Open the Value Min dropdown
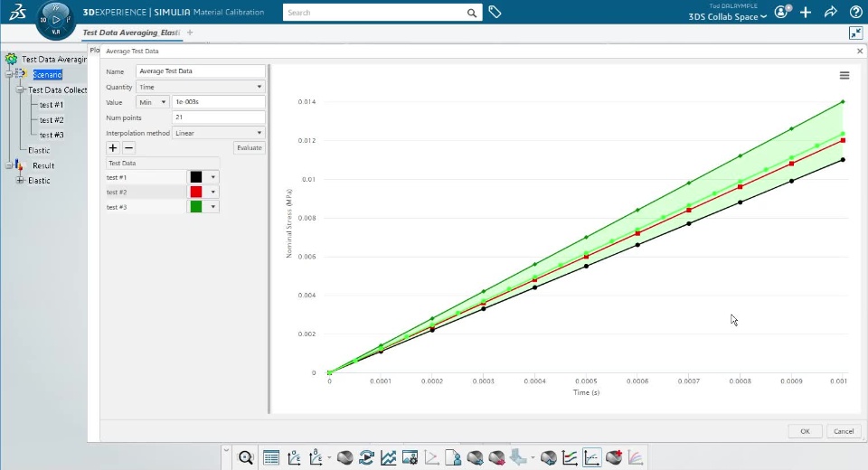 point(152,102)
